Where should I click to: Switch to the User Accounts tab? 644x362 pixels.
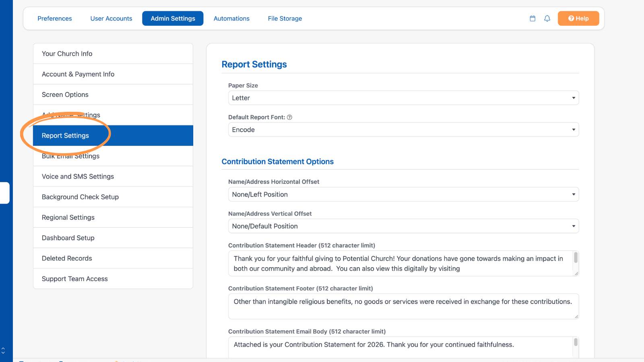111,19
